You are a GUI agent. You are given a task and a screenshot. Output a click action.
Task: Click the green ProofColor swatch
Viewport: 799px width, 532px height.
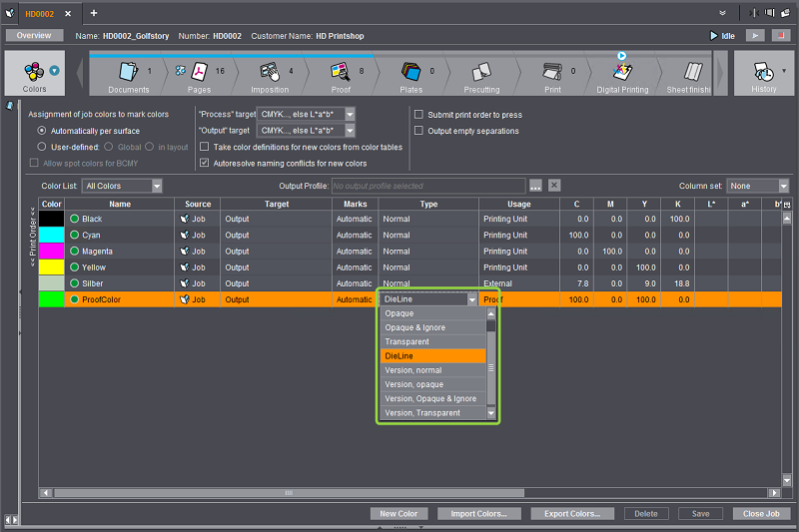pos(51,299)
